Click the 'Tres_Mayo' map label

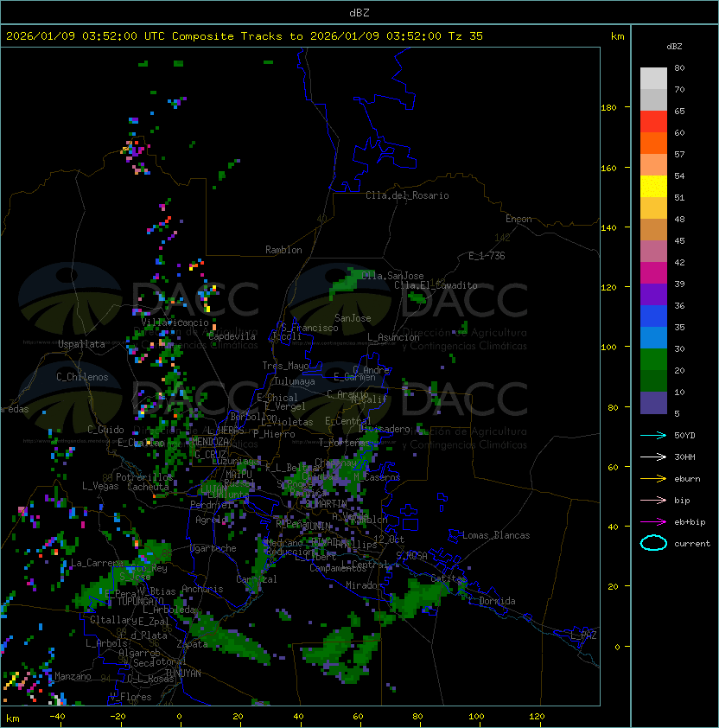click(x=285, y=366)
